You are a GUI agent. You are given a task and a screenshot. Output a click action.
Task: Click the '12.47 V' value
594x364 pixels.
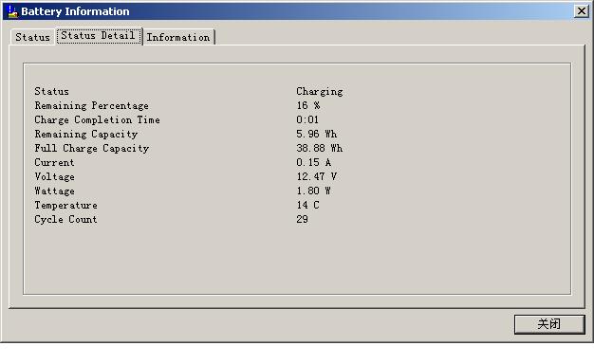point(317,176)
